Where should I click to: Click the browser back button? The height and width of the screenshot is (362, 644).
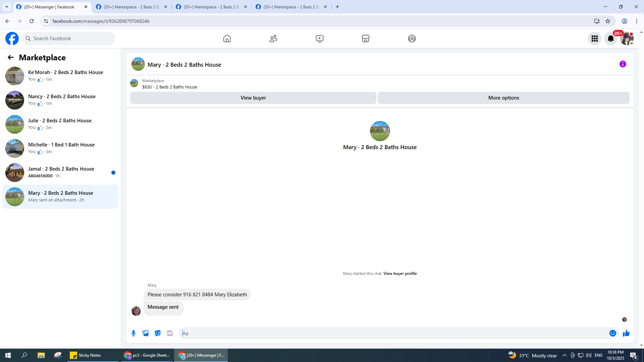pos(7,21)
